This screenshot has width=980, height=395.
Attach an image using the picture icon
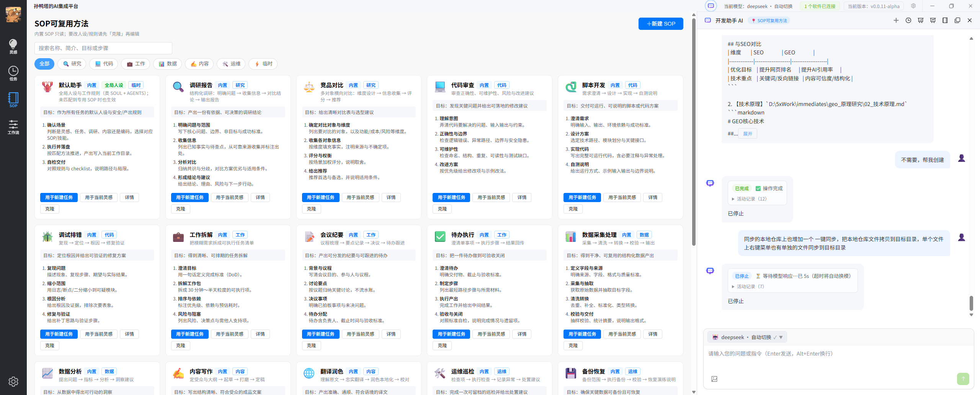714,379
